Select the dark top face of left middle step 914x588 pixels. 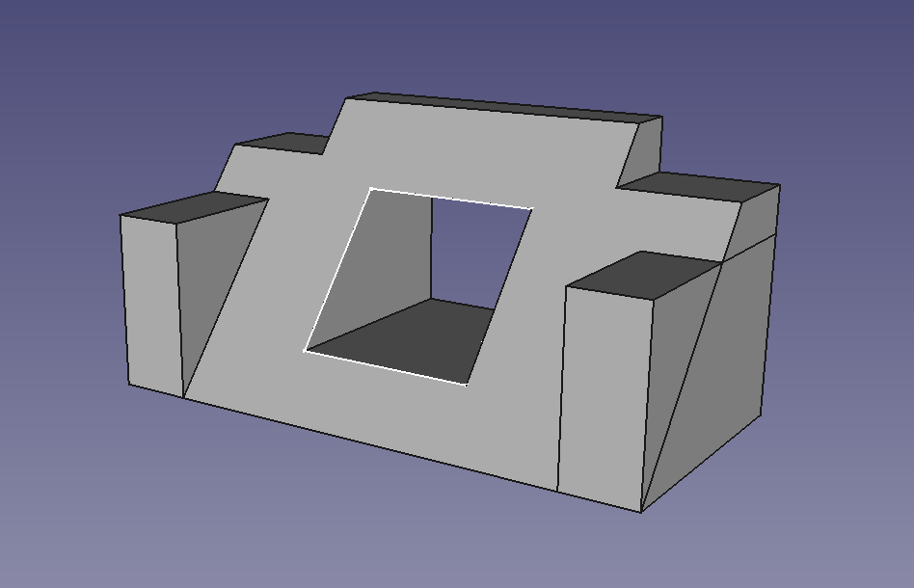click(283, 143)
